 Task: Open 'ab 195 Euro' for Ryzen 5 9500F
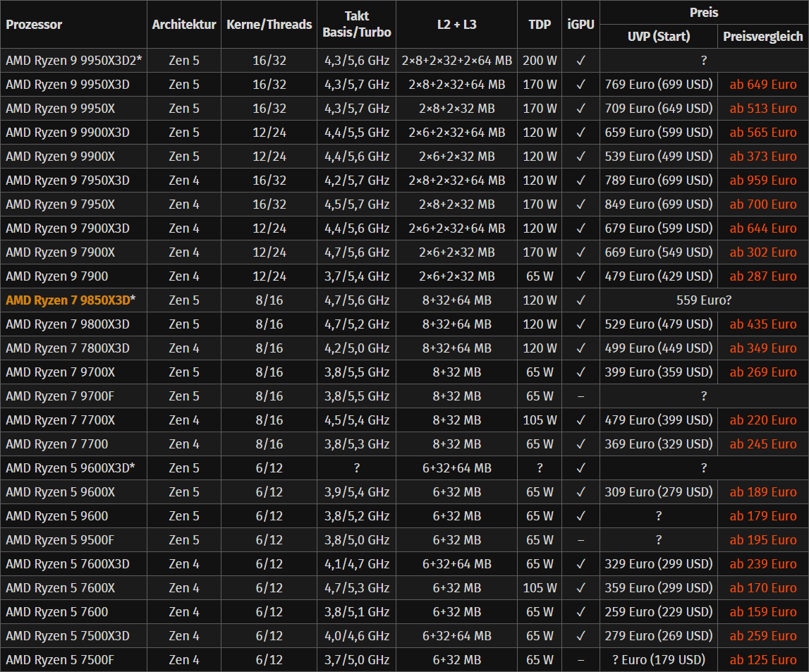762,540
